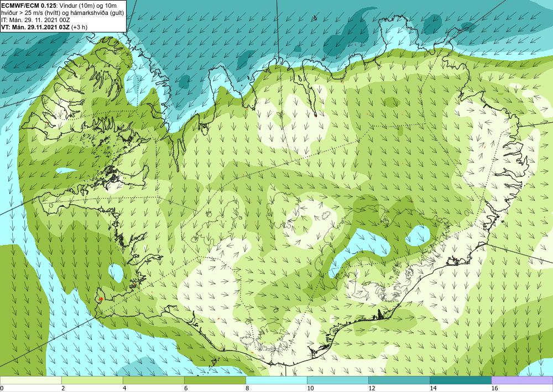Click the scale label '8' under the legend
The image size is (553, 392).
[x=248, y=388]
